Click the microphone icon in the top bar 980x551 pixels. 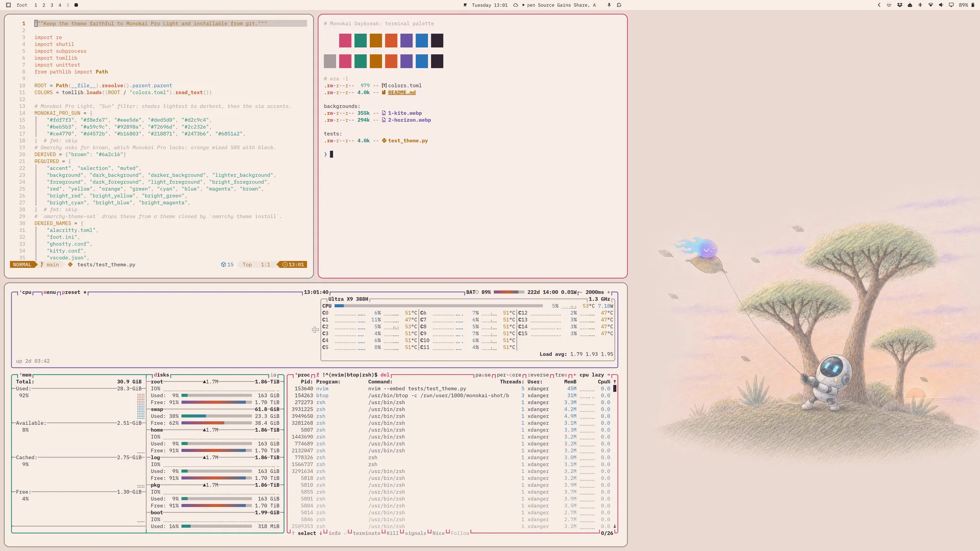click(609, 5)
